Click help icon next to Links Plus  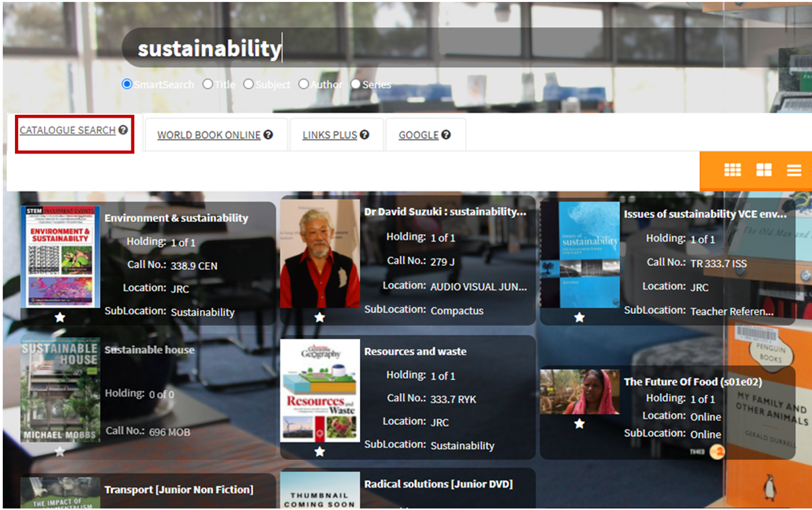coord(365,135)
